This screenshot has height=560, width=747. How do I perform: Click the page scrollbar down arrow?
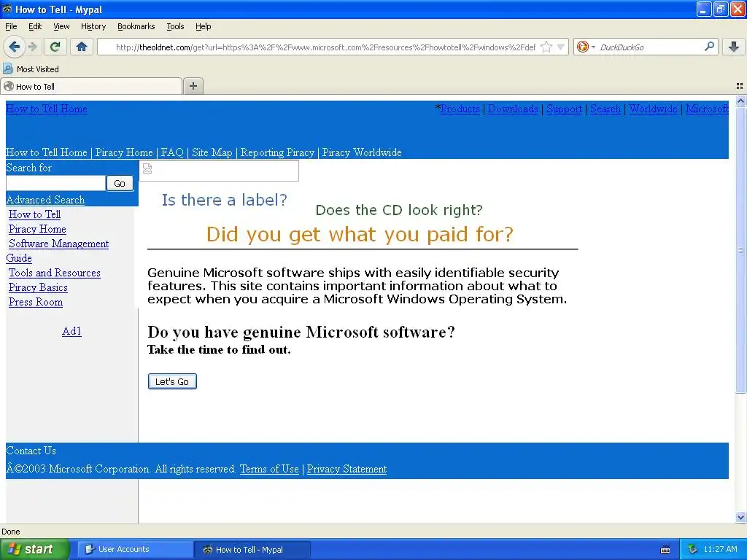click(740, 517)
